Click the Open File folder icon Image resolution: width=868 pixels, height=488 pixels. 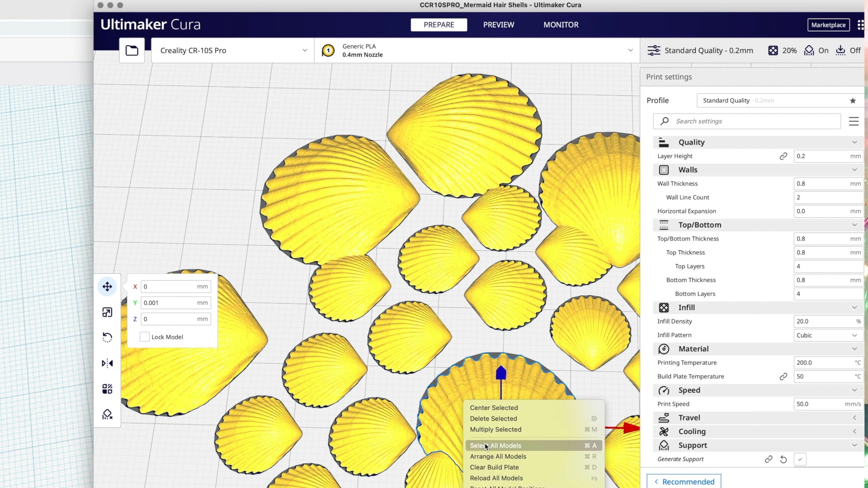(132, 51)
